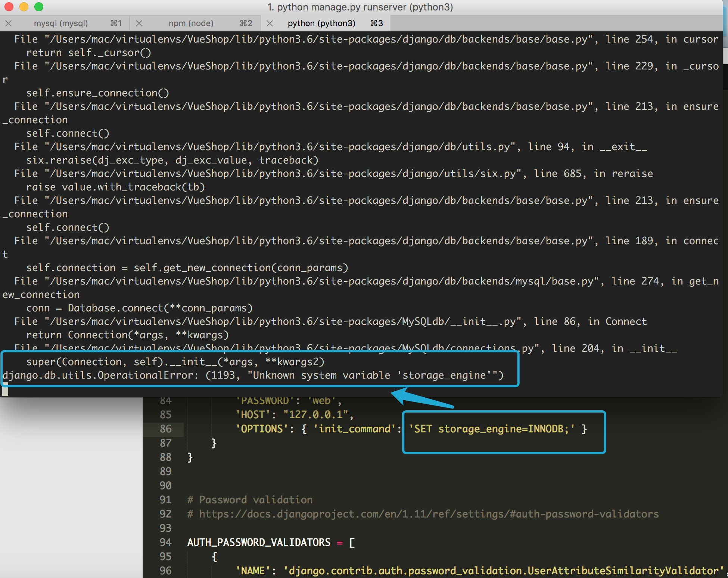Screen dimensions: 728x578
Task: Click line number 94 in gutter
Action: (x=165, y=543)
